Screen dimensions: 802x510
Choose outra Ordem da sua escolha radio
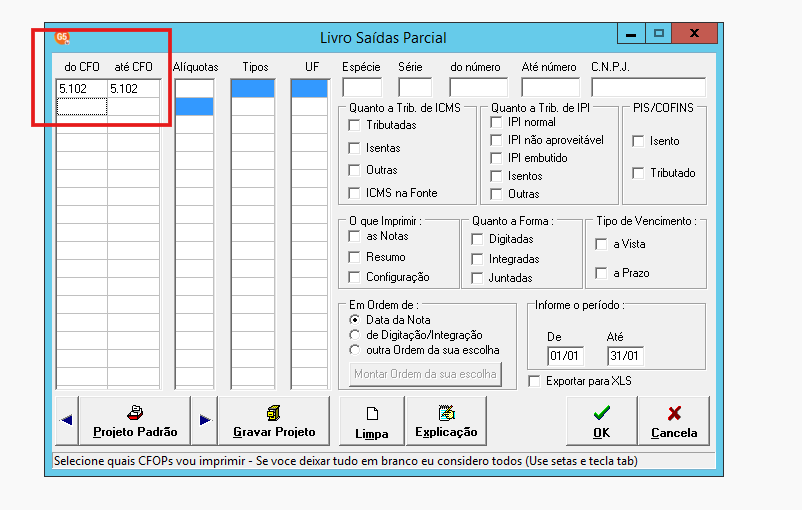tap(354, 350)
